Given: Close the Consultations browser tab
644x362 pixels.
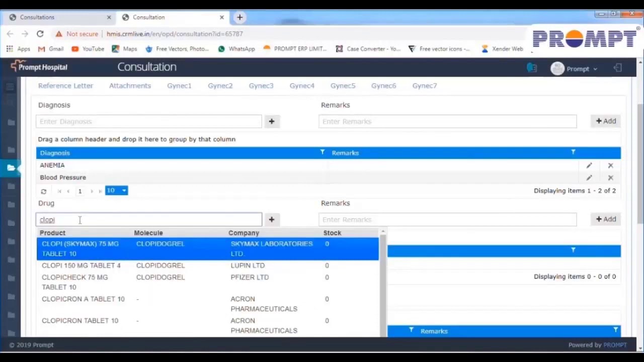Looking at the screenshot, I should click(109, 17).
